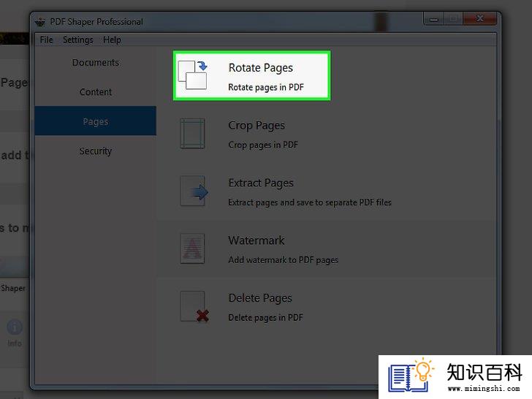Image resolution: width=532 pixels, height=399 pixels.
Task: Open the Settings menu
Action: click(x=78, y=40)
